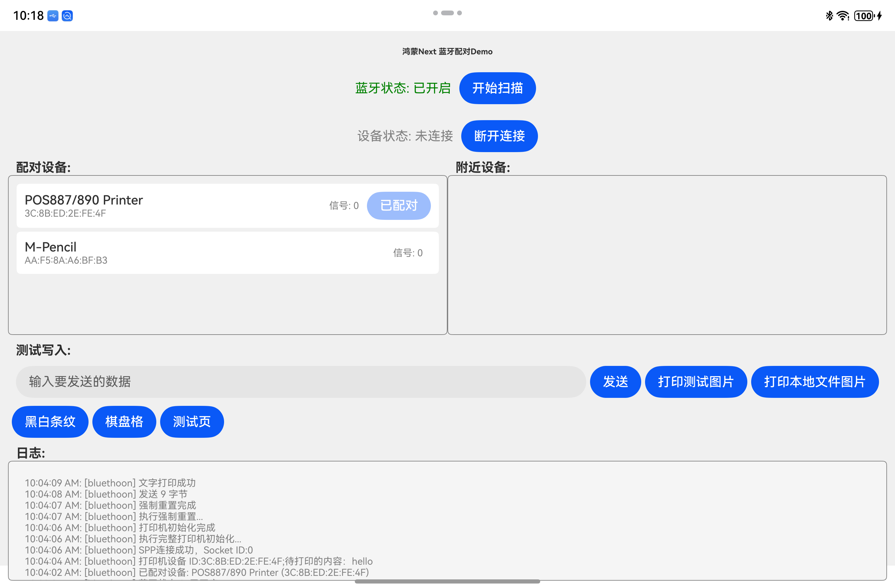Start scanning with 开始扫描 button

497,88
